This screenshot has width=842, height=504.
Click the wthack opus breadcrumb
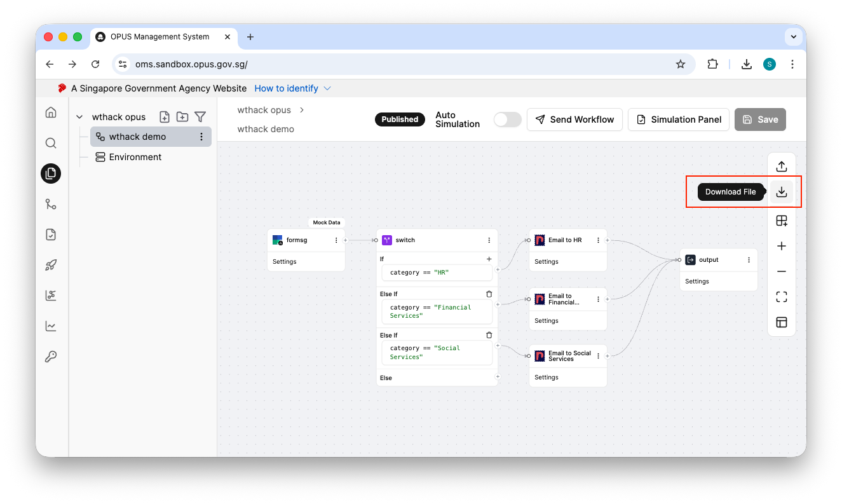[x=264, y=110]
